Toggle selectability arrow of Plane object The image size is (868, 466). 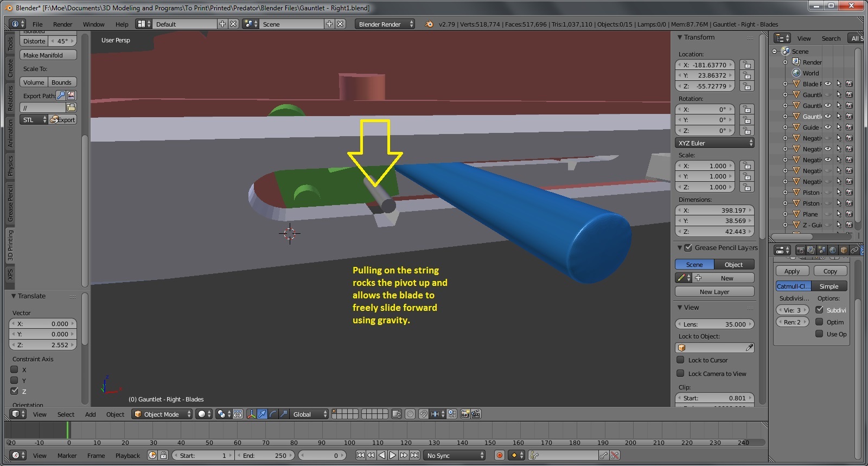(839, 214)
